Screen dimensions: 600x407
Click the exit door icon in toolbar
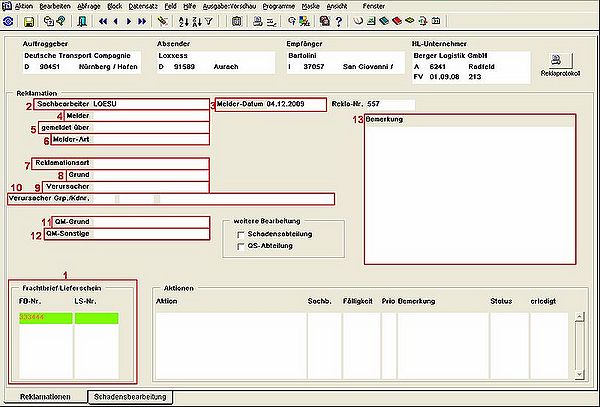[82, 21]
